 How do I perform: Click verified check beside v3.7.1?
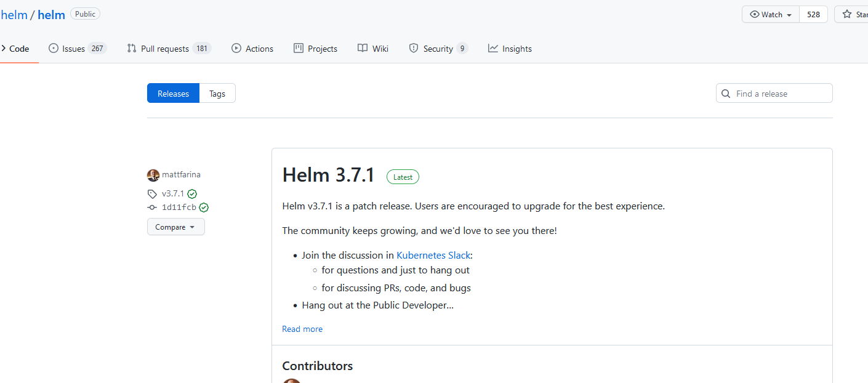tap(192, 193)
